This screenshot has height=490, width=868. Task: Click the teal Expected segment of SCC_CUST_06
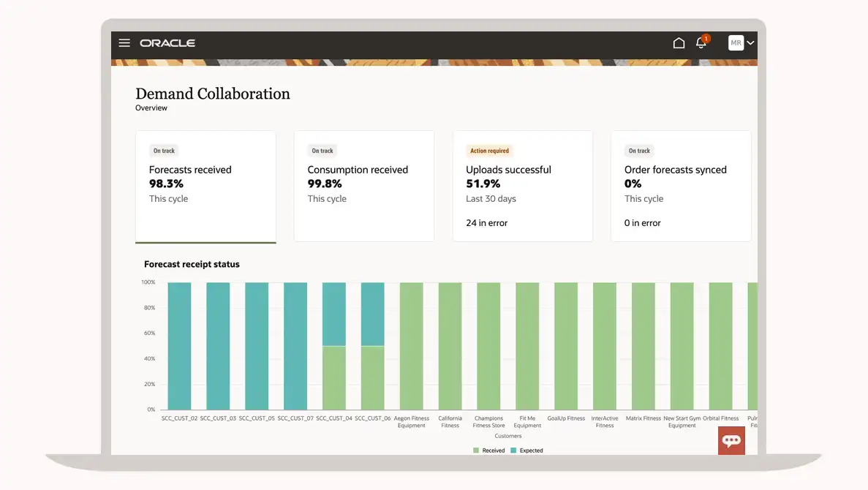tap(373, 314)
